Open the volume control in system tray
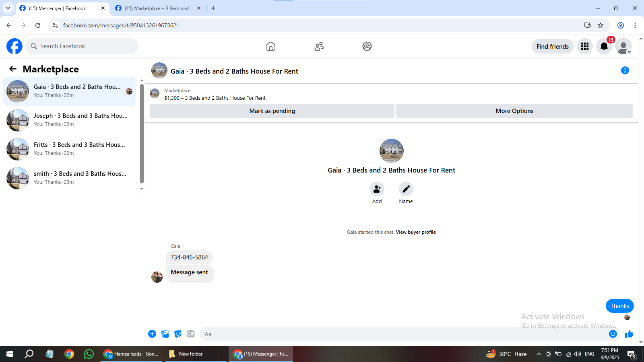 [x=578, y=354]
